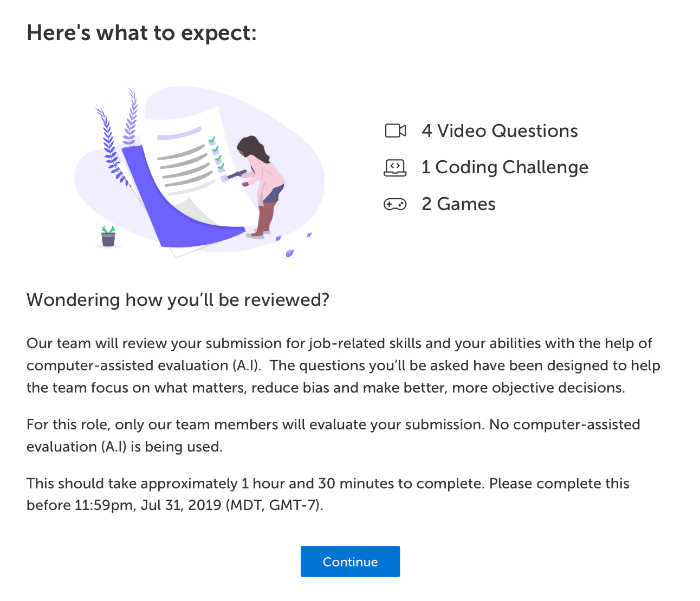
Task: Select the Wondering how you'll be reviewed subheading
Action: click(178, 299)
